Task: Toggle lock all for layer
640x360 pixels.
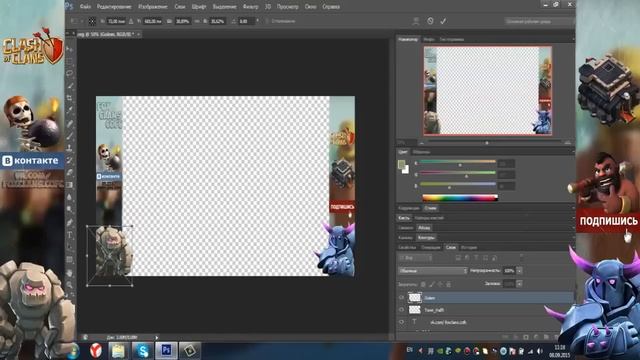Action: click(449, 284)
